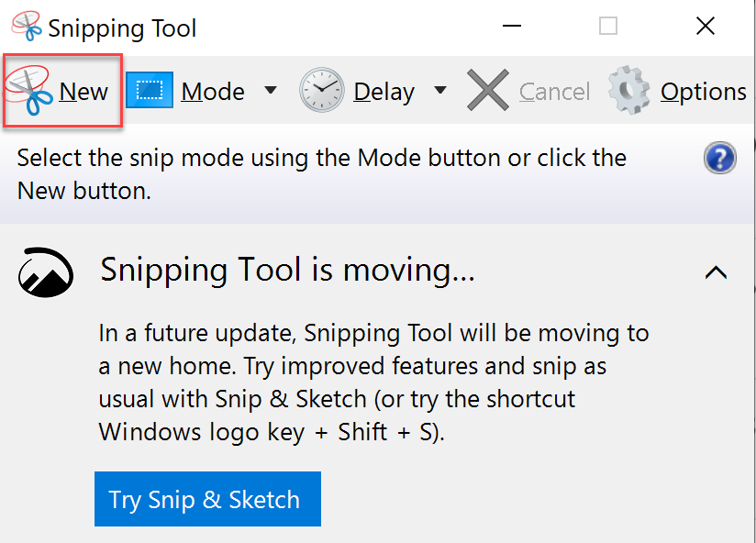Click the Snipping Tool is moving heading
Image resolution: width=756 pixels, height=543 pixels.
[288, 270]
